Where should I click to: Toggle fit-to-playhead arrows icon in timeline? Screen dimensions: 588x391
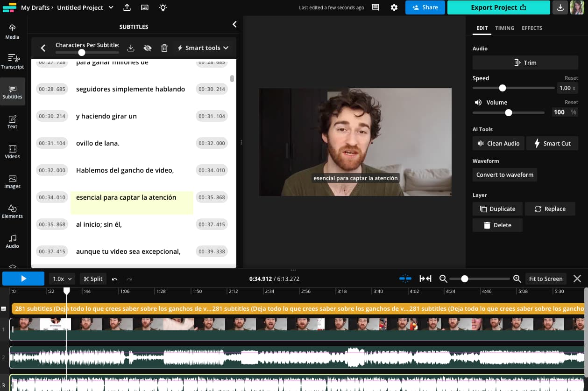[425, 279]
